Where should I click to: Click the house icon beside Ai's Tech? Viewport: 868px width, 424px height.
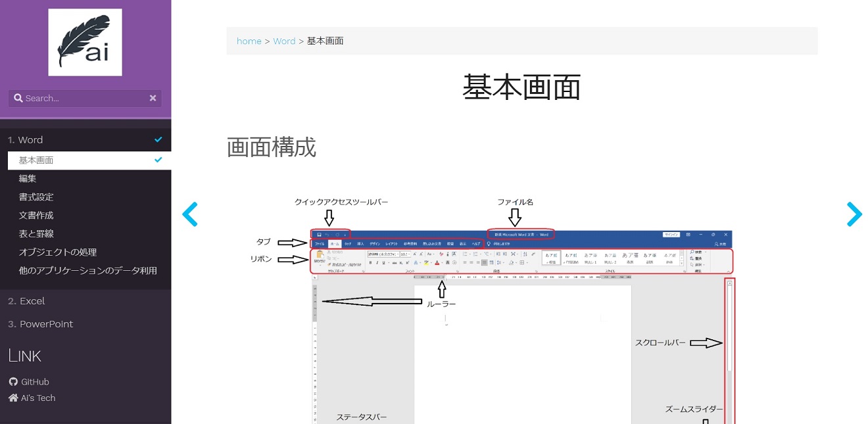(x=13, y=398)
